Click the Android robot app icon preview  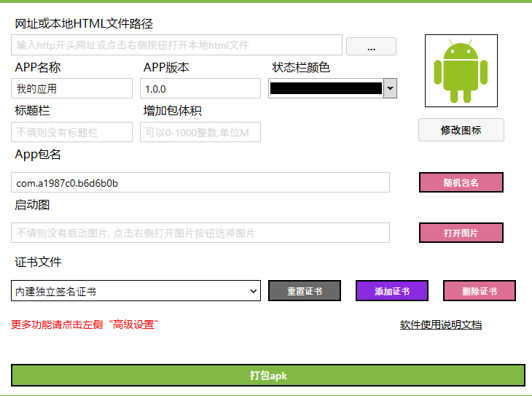click(461, 71)
